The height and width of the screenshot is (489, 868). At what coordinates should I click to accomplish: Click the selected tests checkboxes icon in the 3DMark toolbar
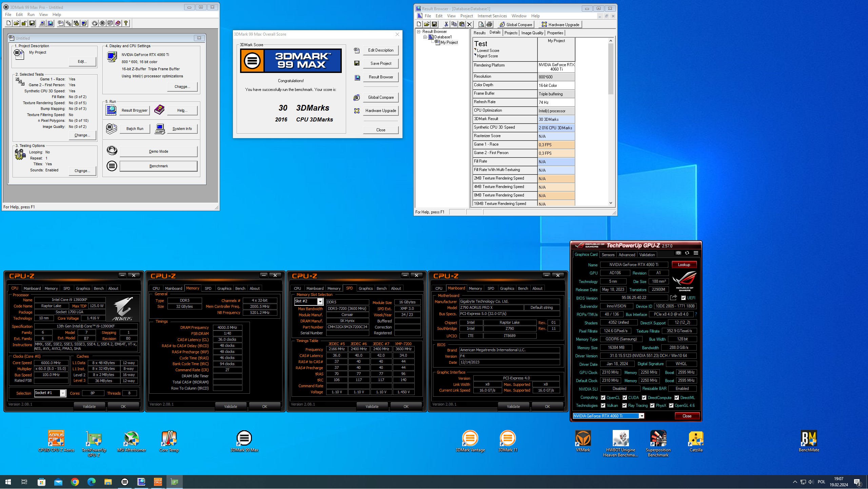click(68, 23)
